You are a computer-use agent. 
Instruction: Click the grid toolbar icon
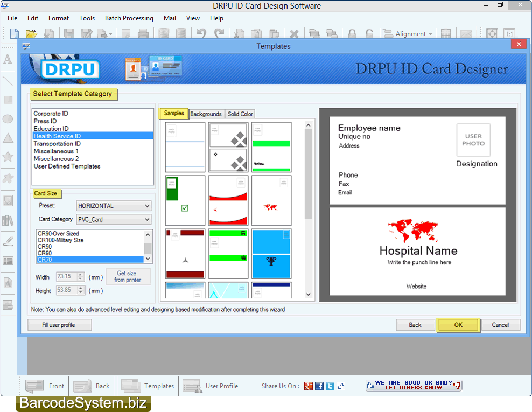pyautogui.click(x=445, y=33)
